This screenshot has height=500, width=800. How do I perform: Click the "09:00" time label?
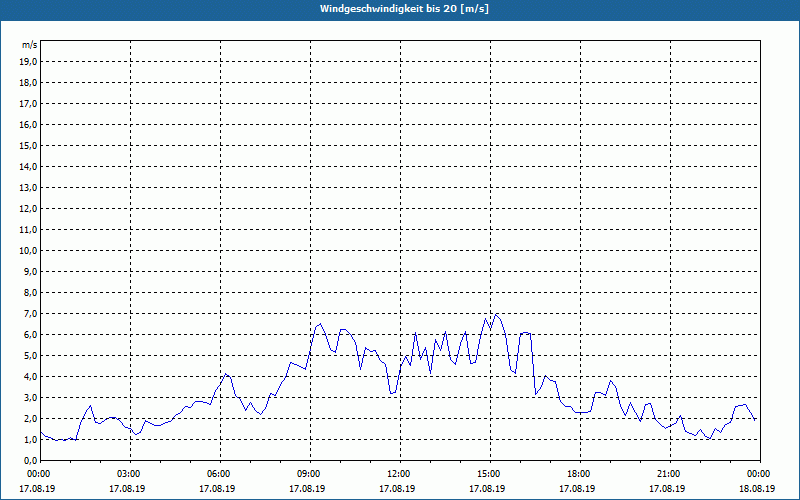tap(310, 474)
